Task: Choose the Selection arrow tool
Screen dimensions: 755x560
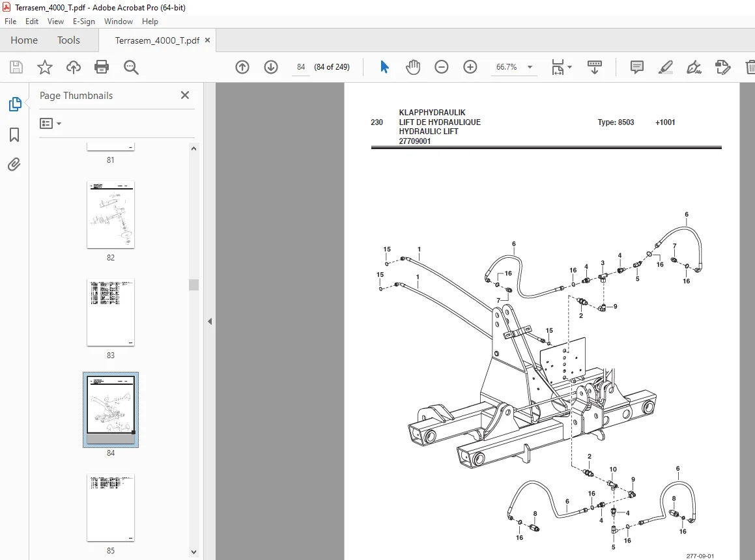Action: pos(384,67)
